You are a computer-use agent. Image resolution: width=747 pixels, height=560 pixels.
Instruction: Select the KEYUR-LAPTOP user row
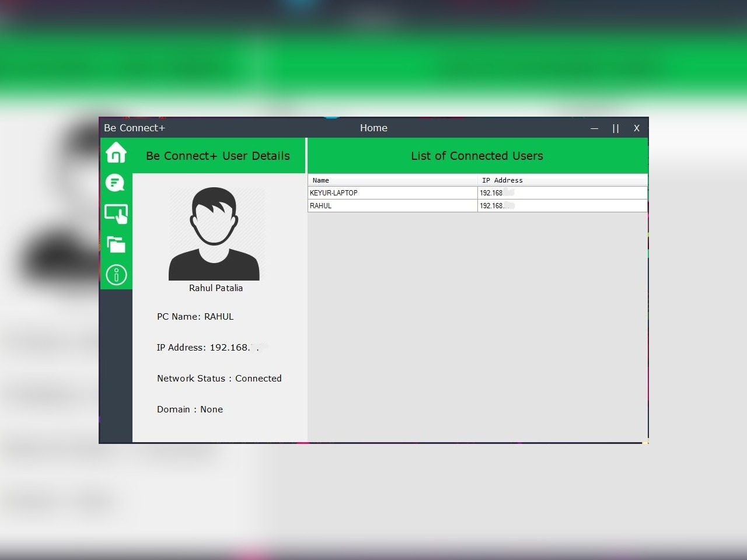point(477,192)
